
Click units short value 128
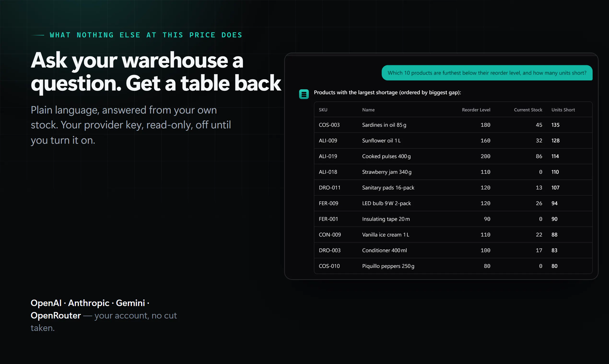coord(556,141)
